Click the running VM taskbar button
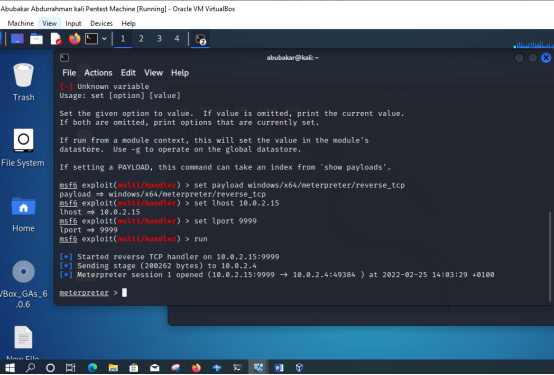Image resolution: width=554 pixels, height=375 pixels. tap(258, 368)
